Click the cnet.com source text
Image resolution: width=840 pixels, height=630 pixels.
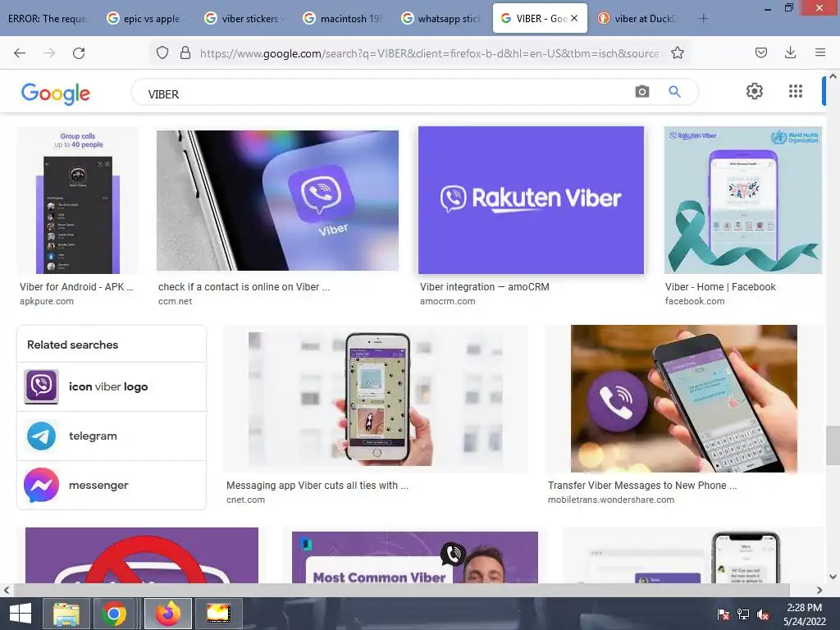pyautogui.click(x=245, y=500)
